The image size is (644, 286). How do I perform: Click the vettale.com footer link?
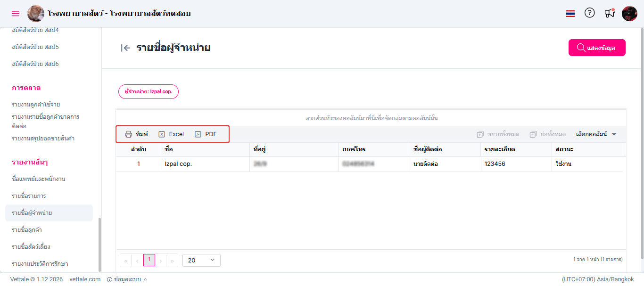(85, 279)
